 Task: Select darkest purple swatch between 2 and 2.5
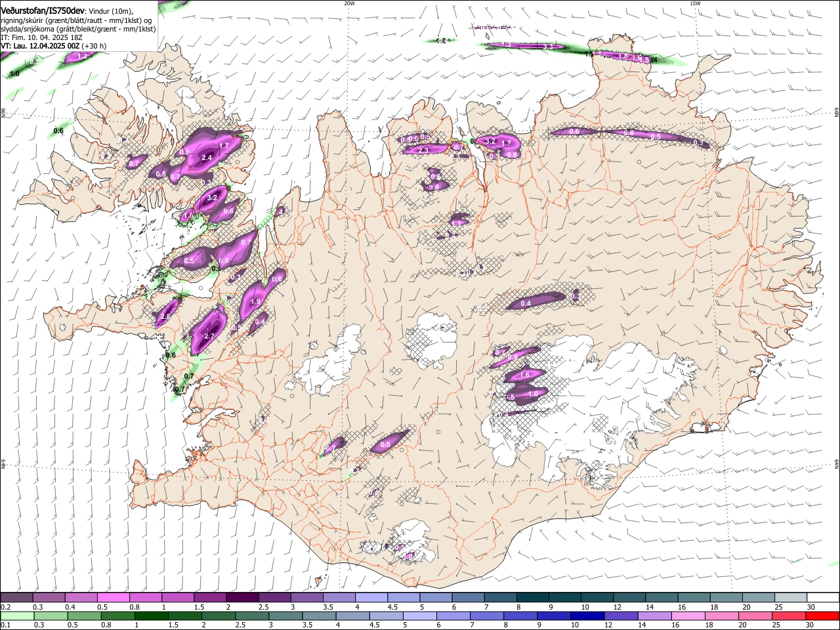pyautogui.click(x=241, y=598)
